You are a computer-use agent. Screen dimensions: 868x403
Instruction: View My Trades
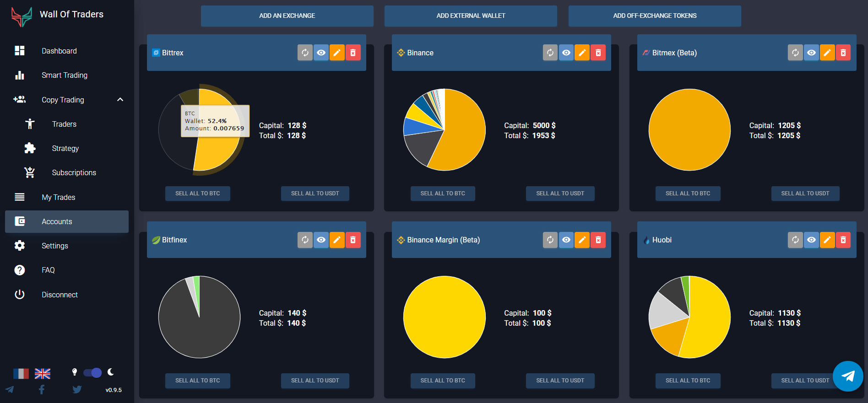click(x=67, y=197)
